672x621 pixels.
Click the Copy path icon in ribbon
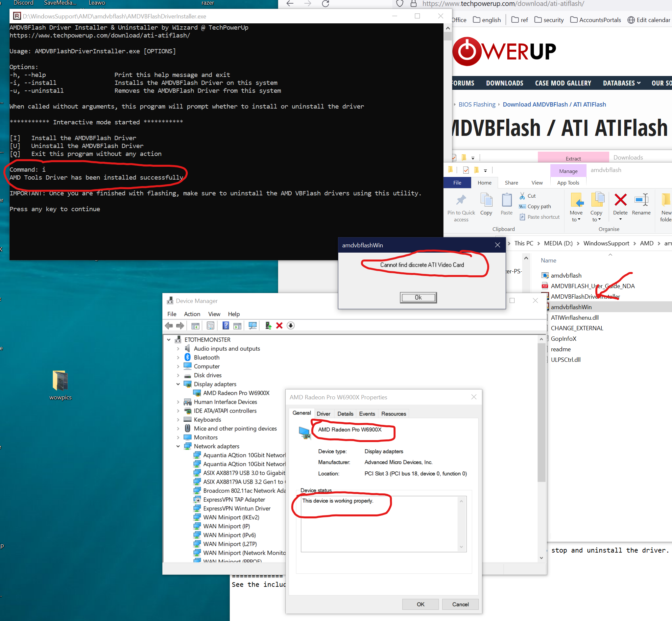click(x=522, y=206)
